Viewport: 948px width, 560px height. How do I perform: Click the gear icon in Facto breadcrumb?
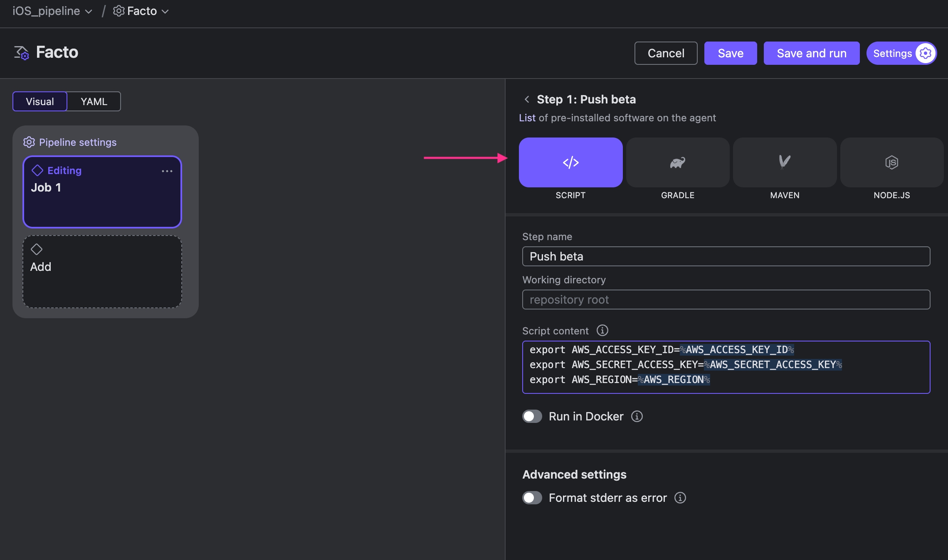click(119, 11)
